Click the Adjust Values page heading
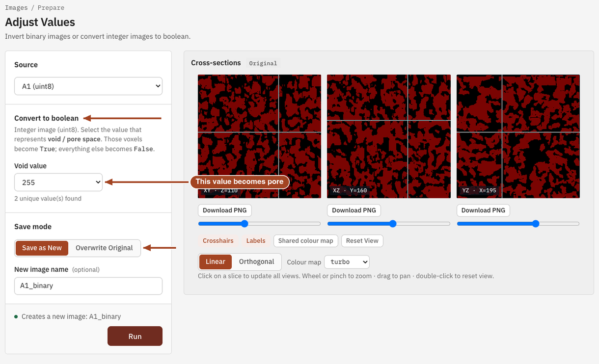Viewport: 599px width, 364px height. click(40, 22)
